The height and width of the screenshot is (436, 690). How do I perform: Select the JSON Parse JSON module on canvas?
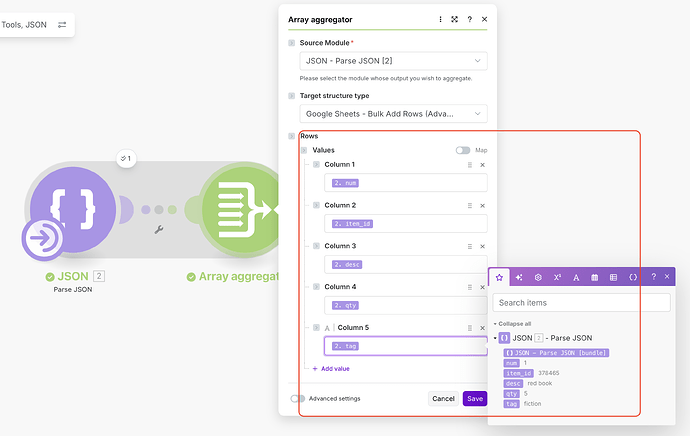(x=73, y=209)
